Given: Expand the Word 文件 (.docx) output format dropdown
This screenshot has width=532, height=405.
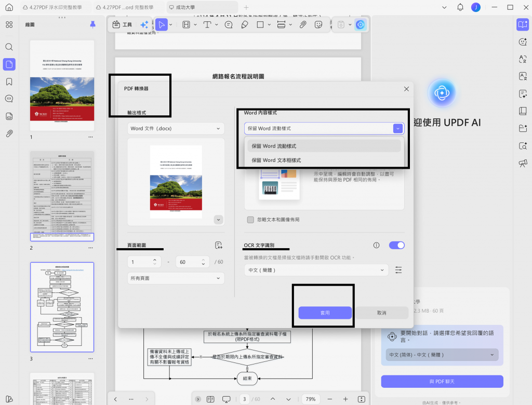Looking at the screenshot, I should pyautogui.click(x=176, y=129).
